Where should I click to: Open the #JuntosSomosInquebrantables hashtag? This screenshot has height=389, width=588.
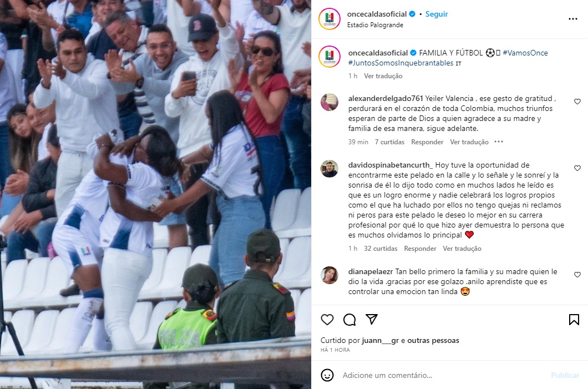coord(401,63)
